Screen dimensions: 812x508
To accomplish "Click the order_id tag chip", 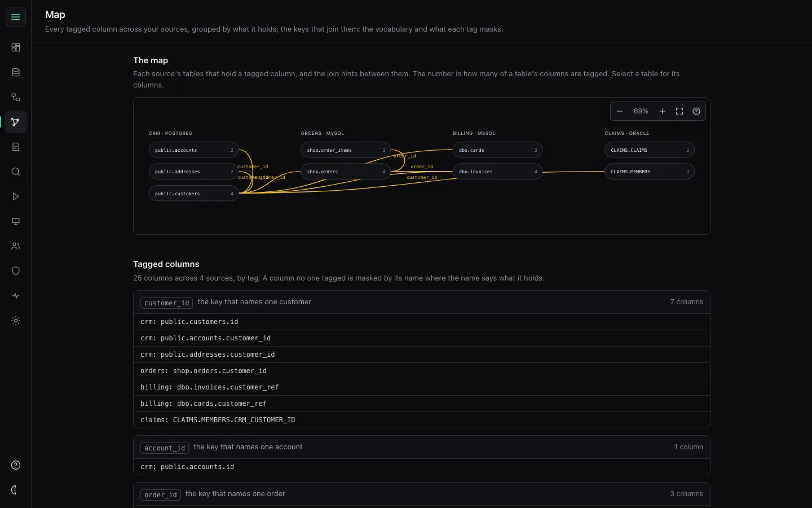I will 161,495.
